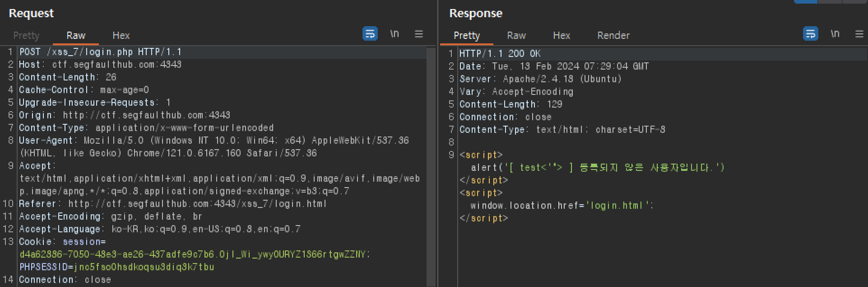Click the Cookie session value text

[x=195, y=254]
